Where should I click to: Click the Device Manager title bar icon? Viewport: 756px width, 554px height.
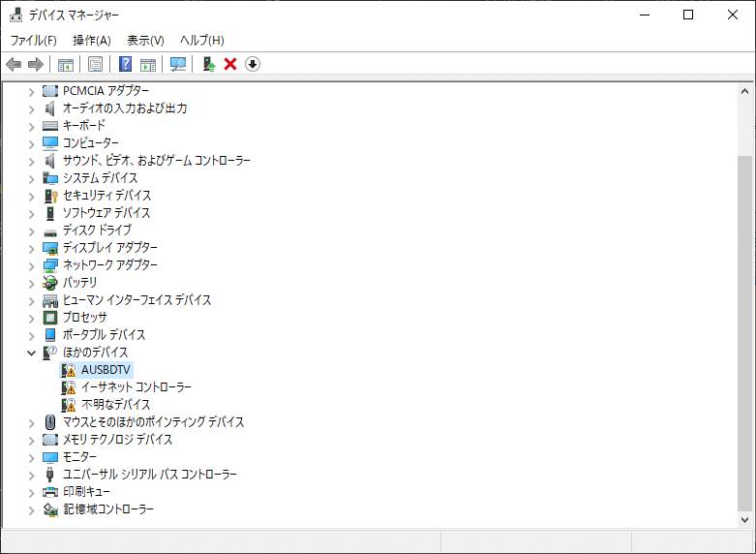(15, 15)
